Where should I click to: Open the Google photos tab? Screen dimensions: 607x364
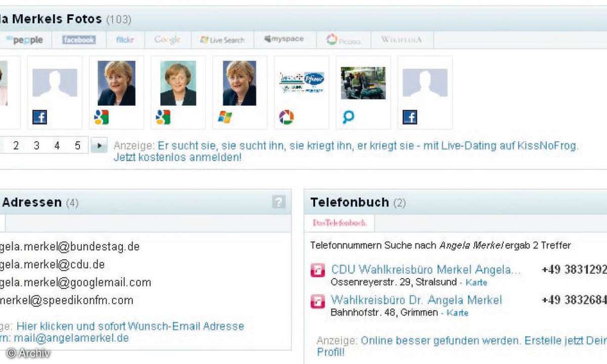[167, 40]
